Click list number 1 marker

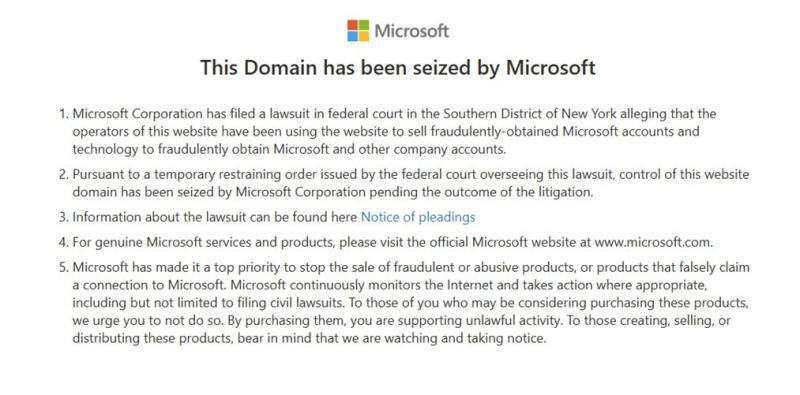point(63,113)
